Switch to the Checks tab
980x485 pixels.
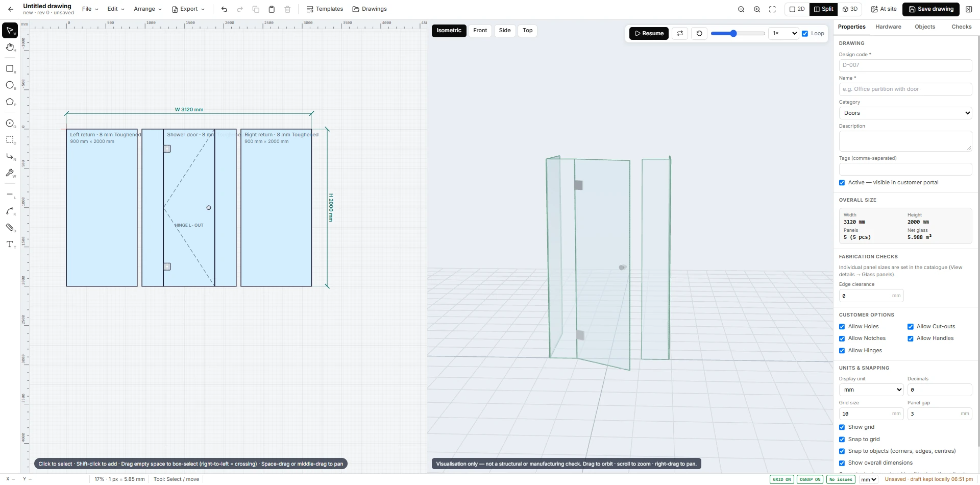pyautogui.click(x=962, y=27)
